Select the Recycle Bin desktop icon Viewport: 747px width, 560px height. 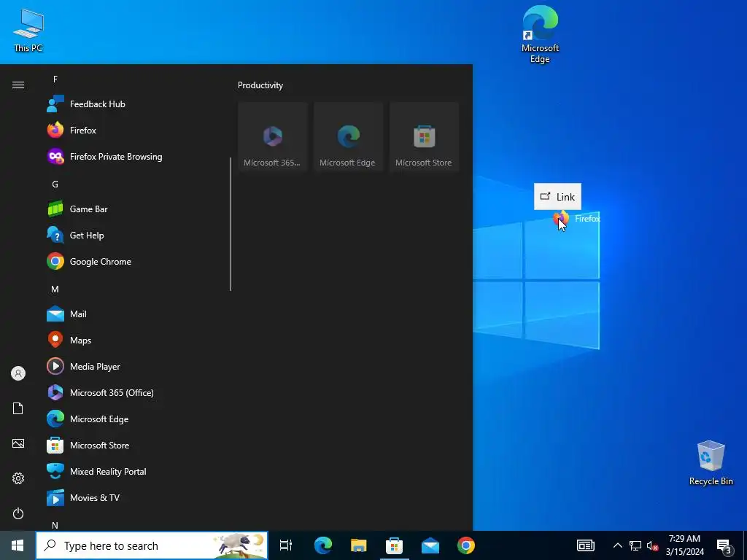click(711, 463)
